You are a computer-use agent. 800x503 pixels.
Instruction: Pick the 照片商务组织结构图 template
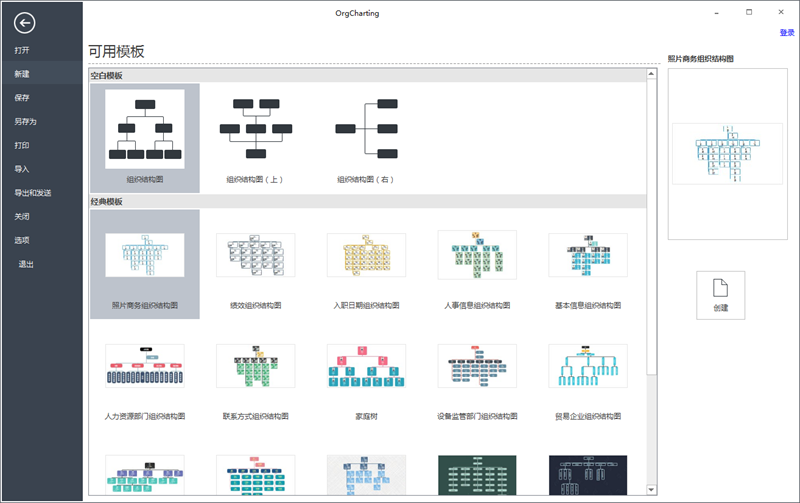[145, 264]
